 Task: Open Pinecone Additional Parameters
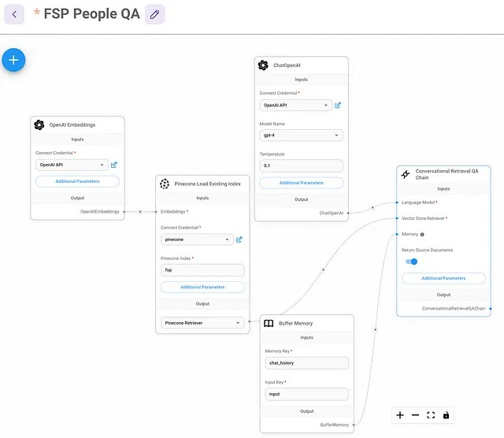pyautogui.click(x=202, y=288)
